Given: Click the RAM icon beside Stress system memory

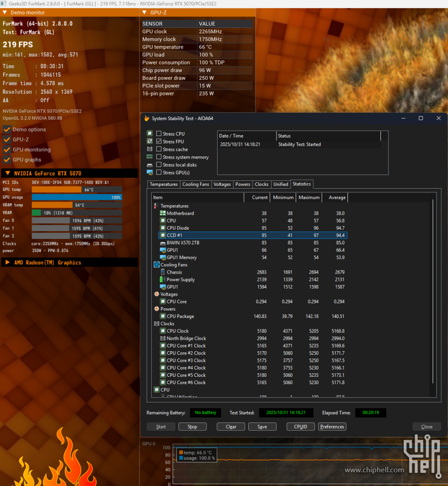Looking at the screenshot, I should tap(150, 157).
